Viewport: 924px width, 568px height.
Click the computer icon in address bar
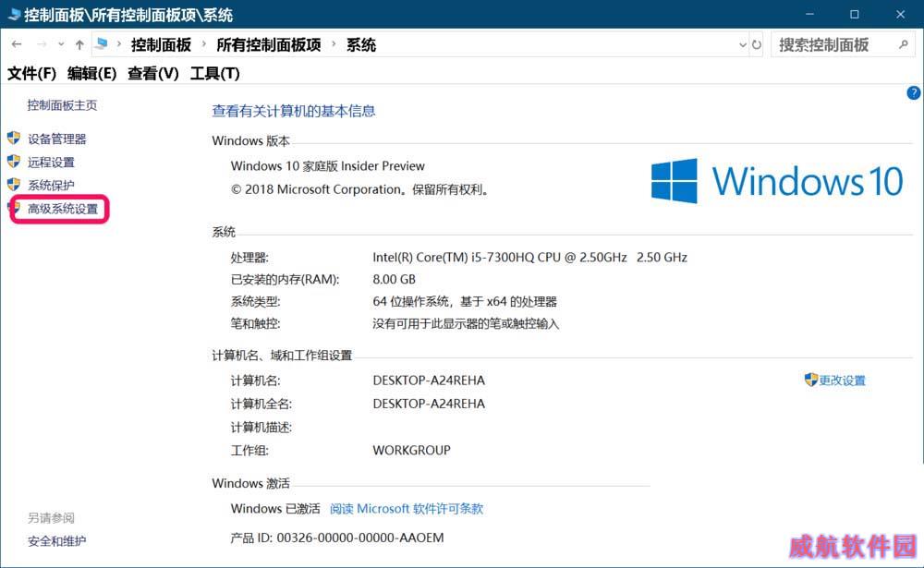(102, 43)
